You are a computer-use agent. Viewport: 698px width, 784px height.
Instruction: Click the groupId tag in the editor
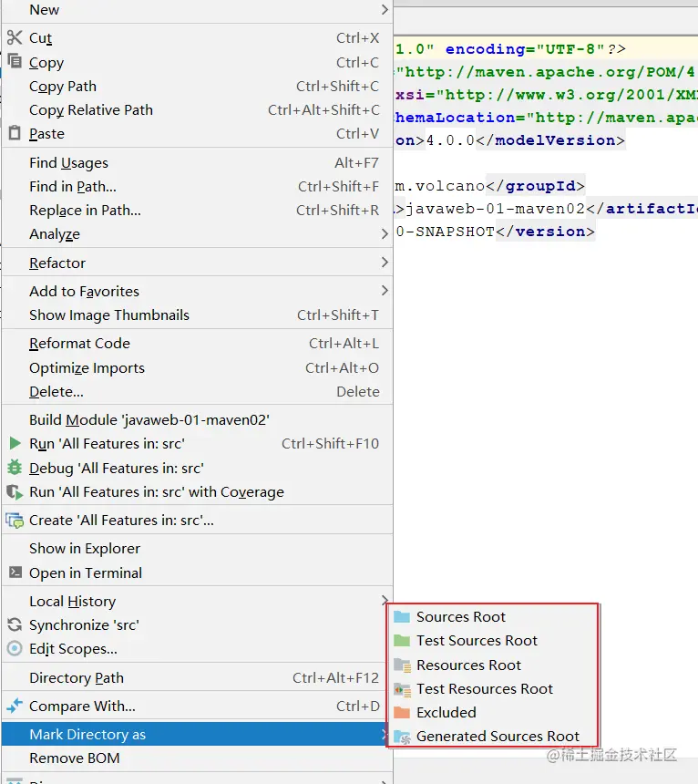click(x=535, y=186)
